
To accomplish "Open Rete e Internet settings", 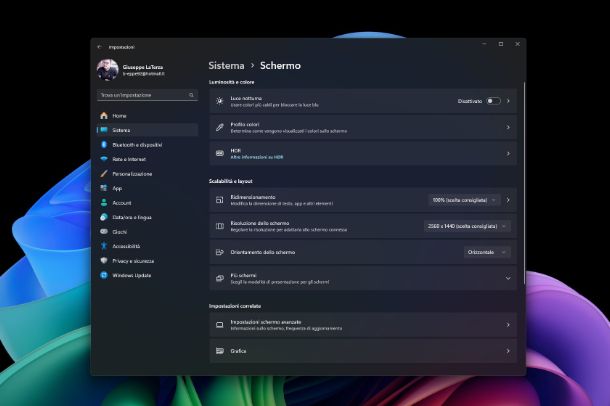I will [129, 159].
